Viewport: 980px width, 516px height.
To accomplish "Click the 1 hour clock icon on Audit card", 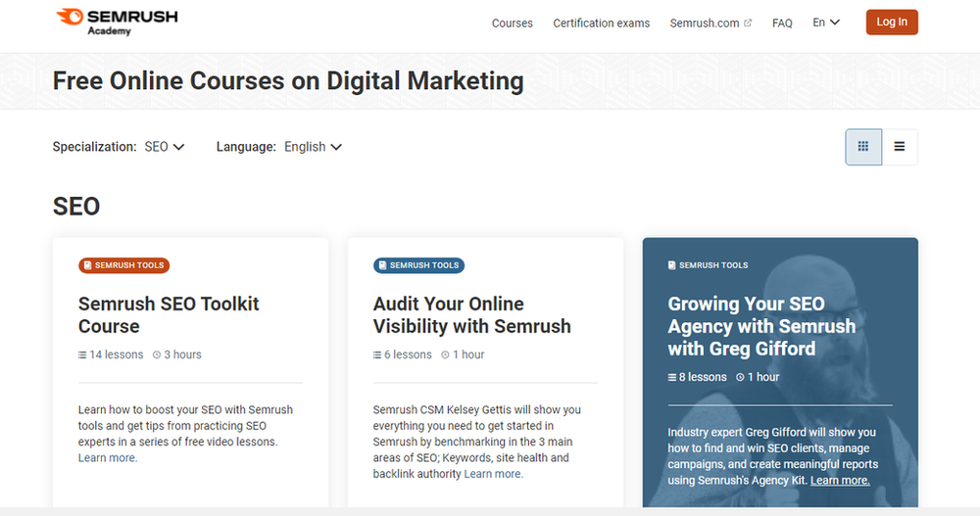I will [x=445, y=354].
